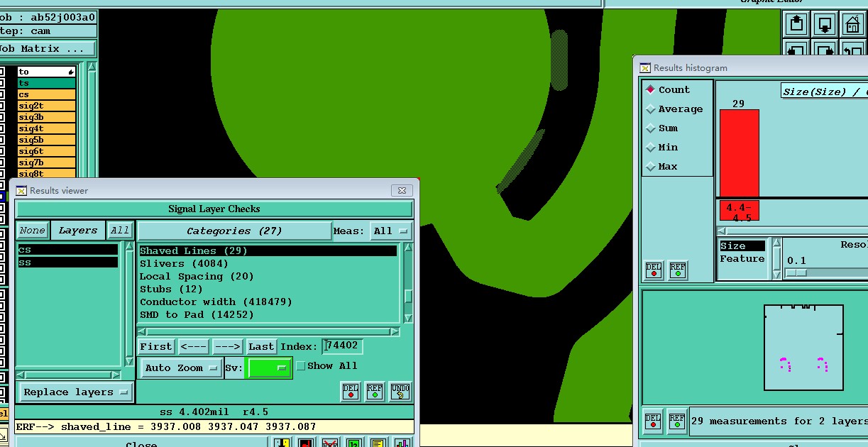Click the black-background red icon in bottom row

tap(306, 443)
